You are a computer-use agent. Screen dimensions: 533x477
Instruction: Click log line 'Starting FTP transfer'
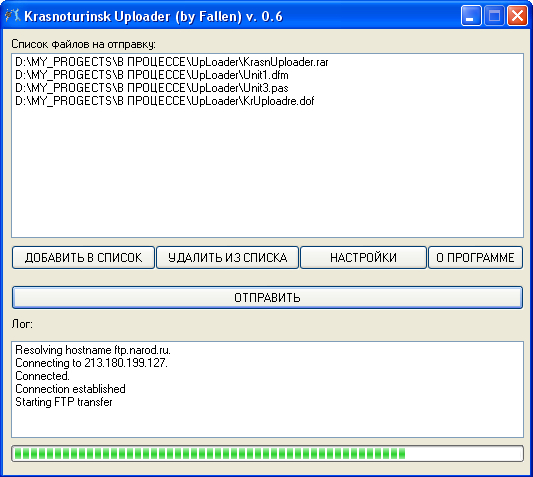(64, 402)
